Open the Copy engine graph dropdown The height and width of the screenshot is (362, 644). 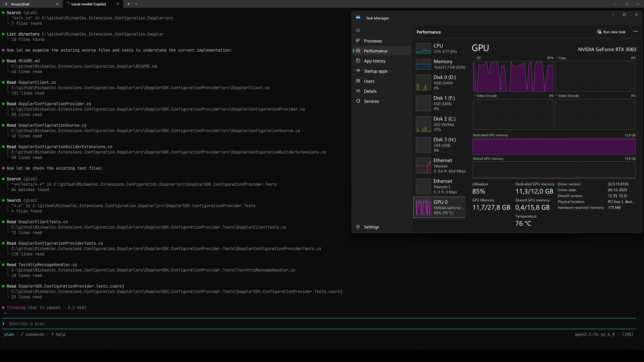[x=560, y=58]
